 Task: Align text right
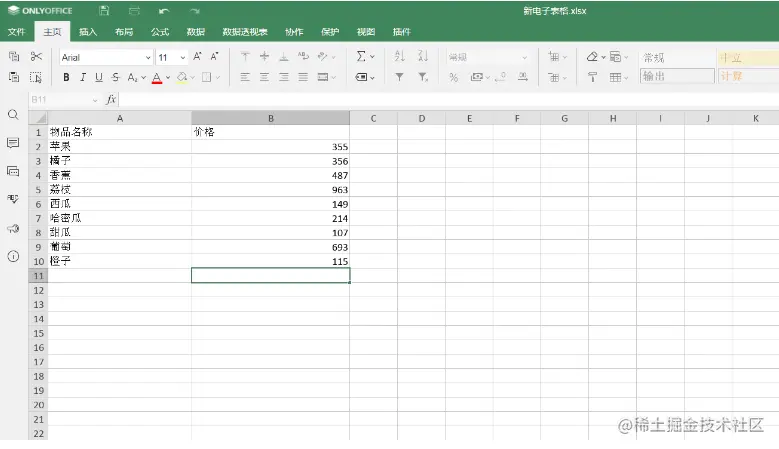[x=284, y=77]
